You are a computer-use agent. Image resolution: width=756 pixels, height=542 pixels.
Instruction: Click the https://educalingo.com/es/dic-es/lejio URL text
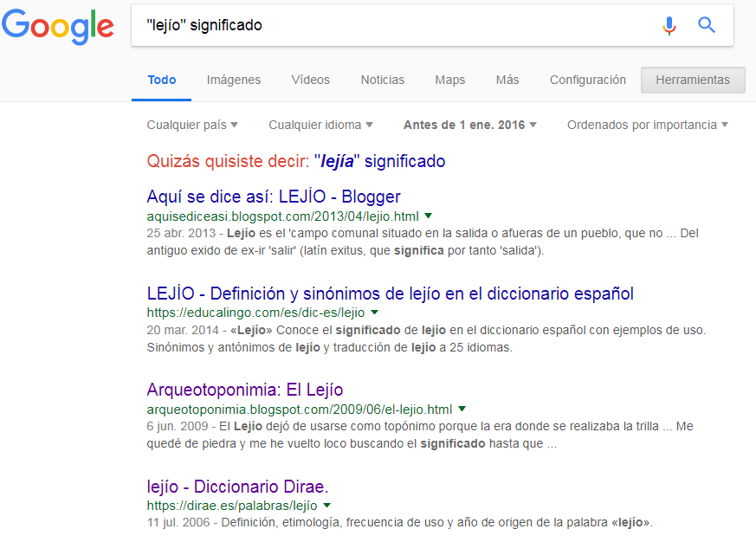[255, 313]
